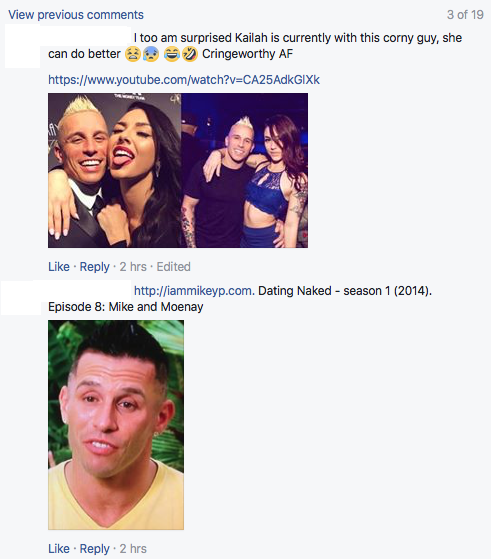Screen dimensions: 491x559
Task: Click the blue crying face emoji
Action: pos(150,54)
